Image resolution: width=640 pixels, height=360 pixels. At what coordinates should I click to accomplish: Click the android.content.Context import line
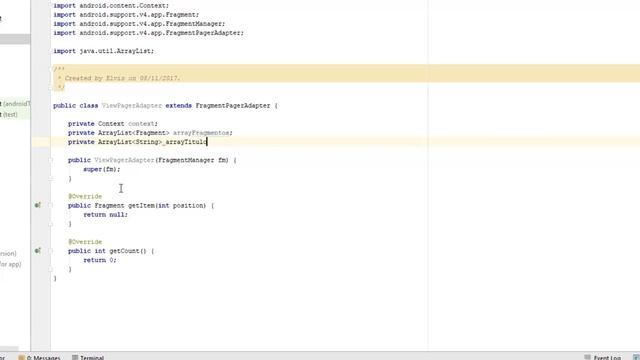click(111, 6)
